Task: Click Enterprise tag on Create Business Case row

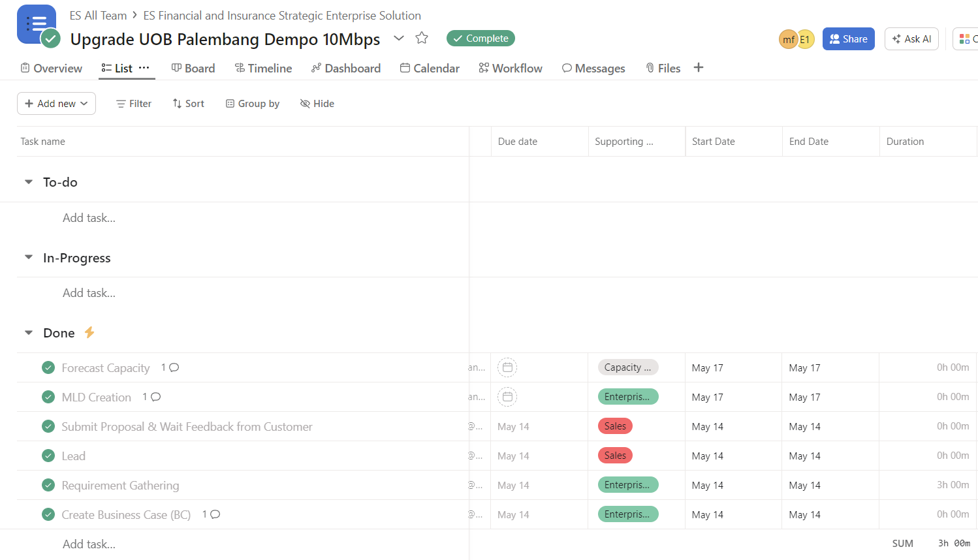Action: (x=628, y=514)
